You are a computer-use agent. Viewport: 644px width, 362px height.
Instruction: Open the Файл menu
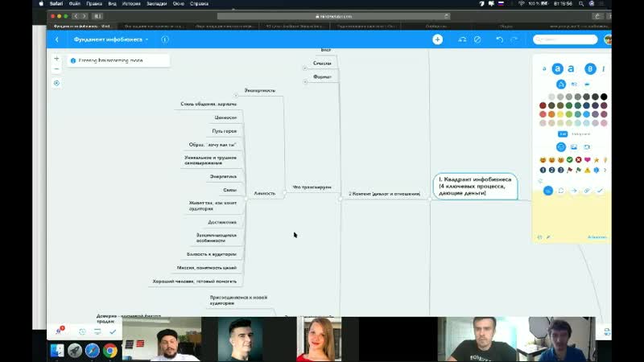75,4
